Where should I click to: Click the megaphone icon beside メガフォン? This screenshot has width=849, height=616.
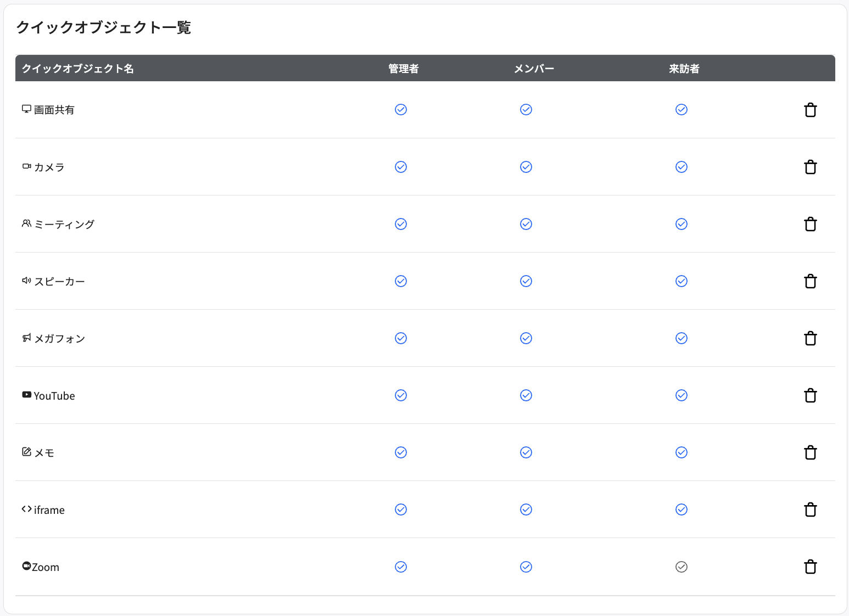click(26, 337)
